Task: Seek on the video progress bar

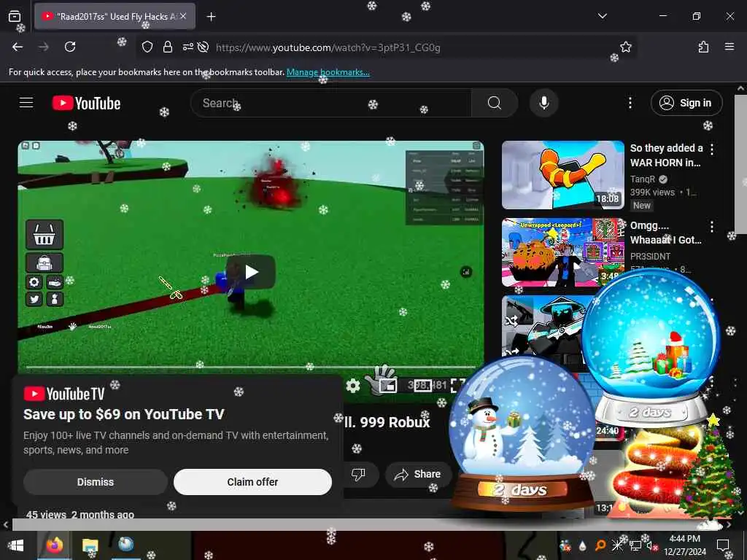Action: pos(251,367)
